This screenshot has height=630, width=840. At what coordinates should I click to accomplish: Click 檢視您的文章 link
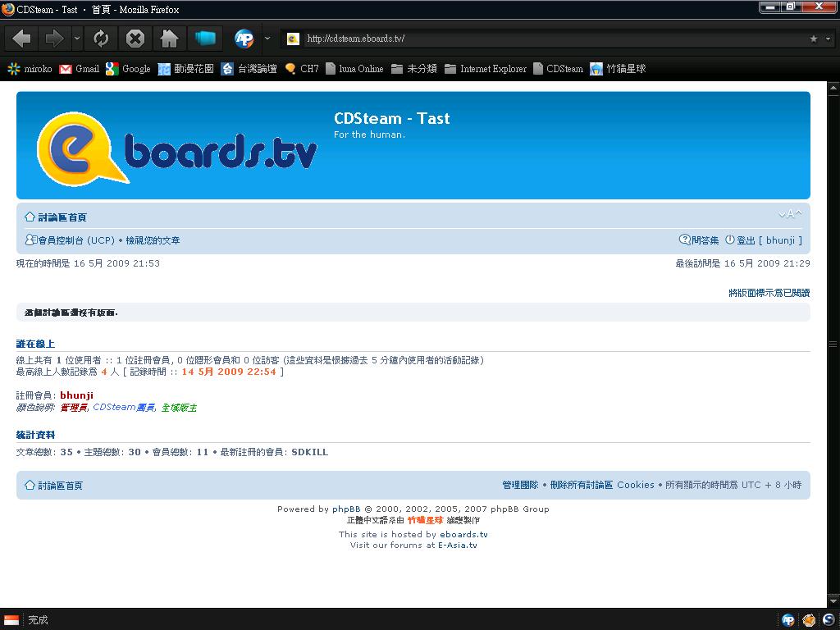coord(153,240)
